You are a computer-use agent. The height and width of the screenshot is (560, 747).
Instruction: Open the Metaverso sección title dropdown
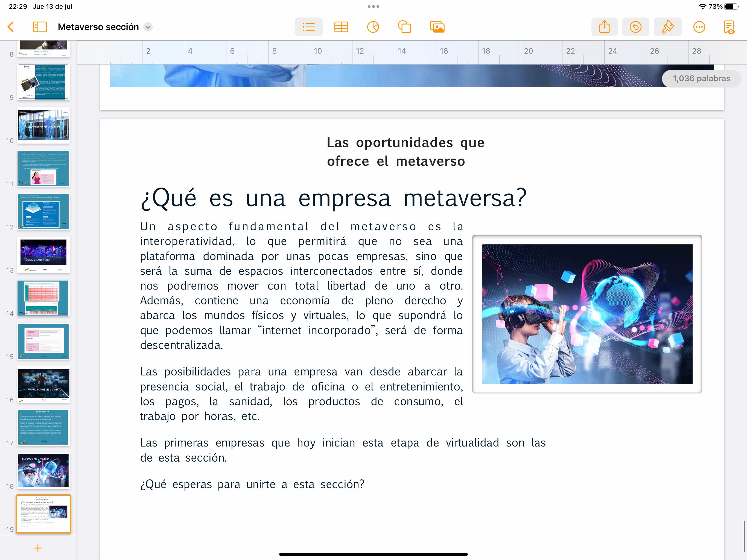[148, 27]
